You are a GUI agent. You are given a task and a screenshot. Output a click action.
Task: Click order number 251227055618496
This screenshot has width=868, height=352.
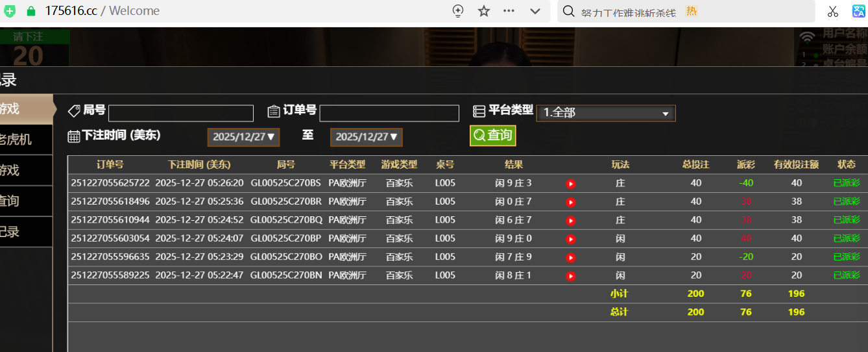pyautogui.click(x=110, y=201)
